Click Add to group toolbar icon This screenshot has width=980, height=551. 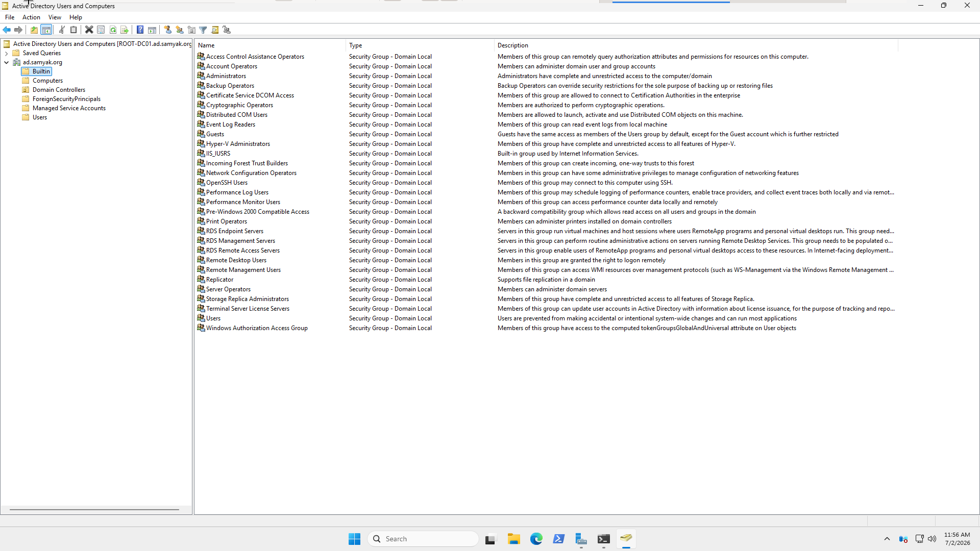tap(227, 30)
